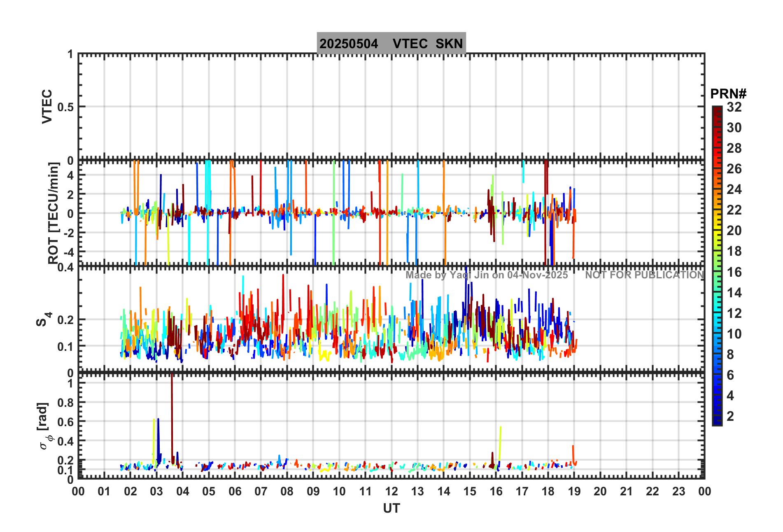The height and width of the screenshot is (532, 783).
Task: Click the 0.5 tick on the VTEC axis
Action: coord(65,107)
